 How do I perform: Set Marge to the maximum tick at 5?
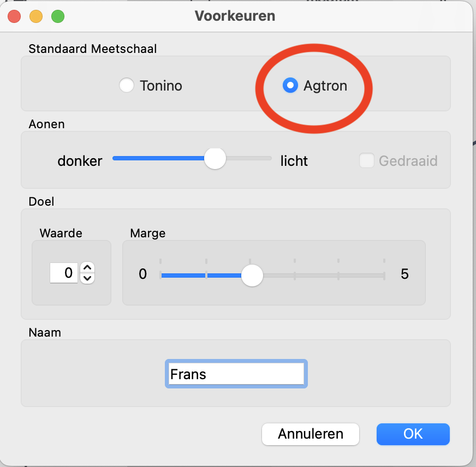(x=384, y=276)
